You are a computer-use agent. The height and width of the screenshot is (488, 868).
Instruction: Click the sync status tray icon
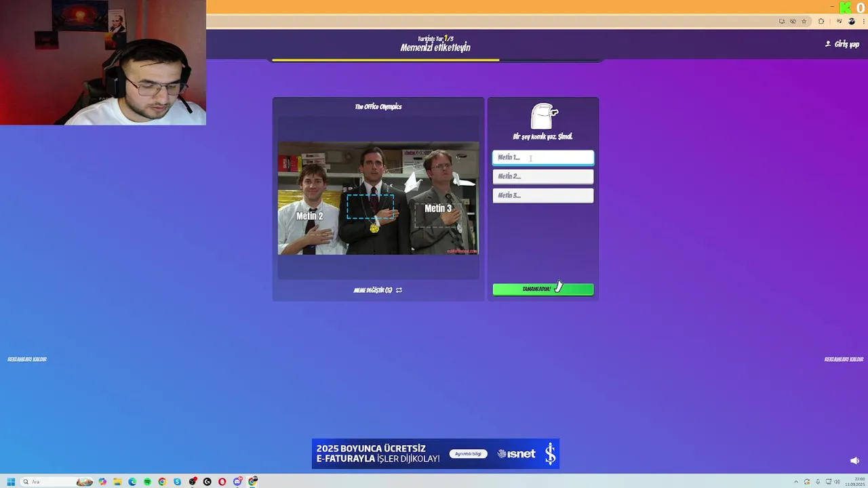pos(807,482)
